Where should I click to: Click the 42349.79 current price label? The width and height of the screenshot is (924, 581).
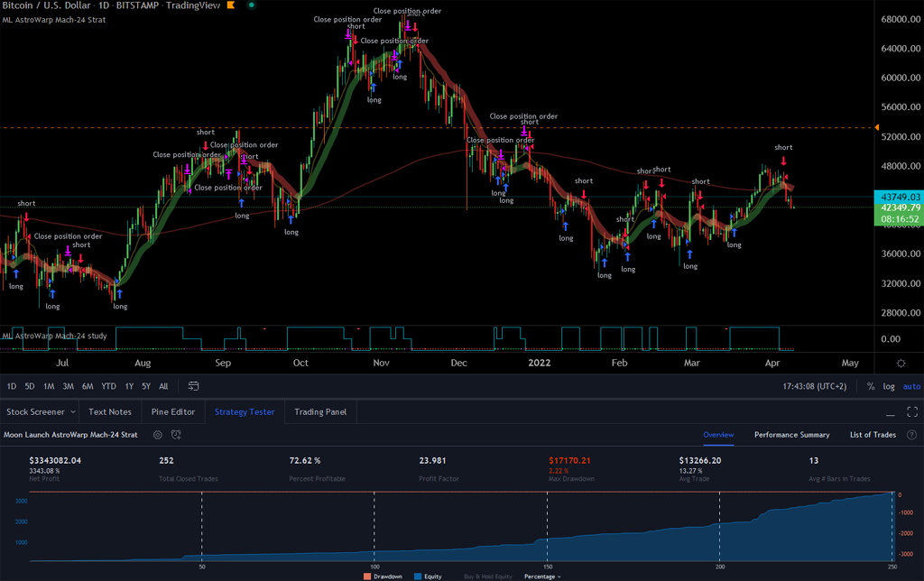(900, 207)
